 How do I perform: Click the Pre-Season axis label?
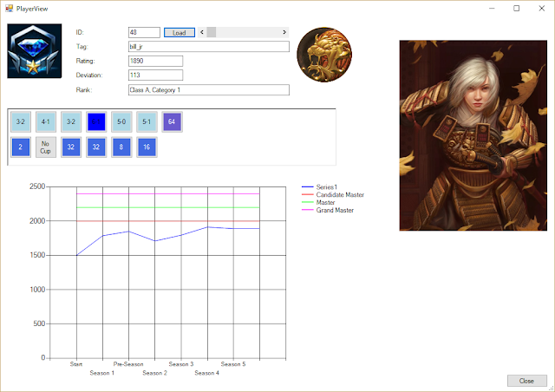coord(128,364)
